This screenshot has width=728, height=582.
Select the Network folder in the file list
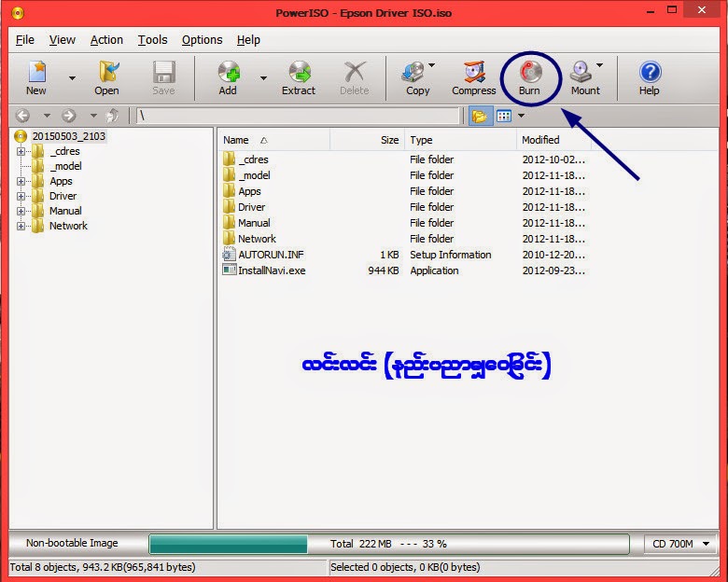click(x=257, y=239)
